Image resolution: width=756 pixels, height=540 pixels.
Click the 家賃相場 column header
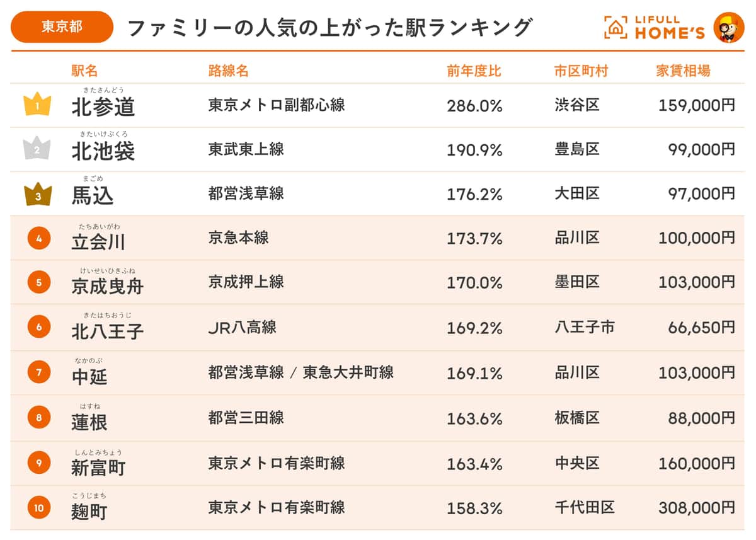click(x=683, y=71)
